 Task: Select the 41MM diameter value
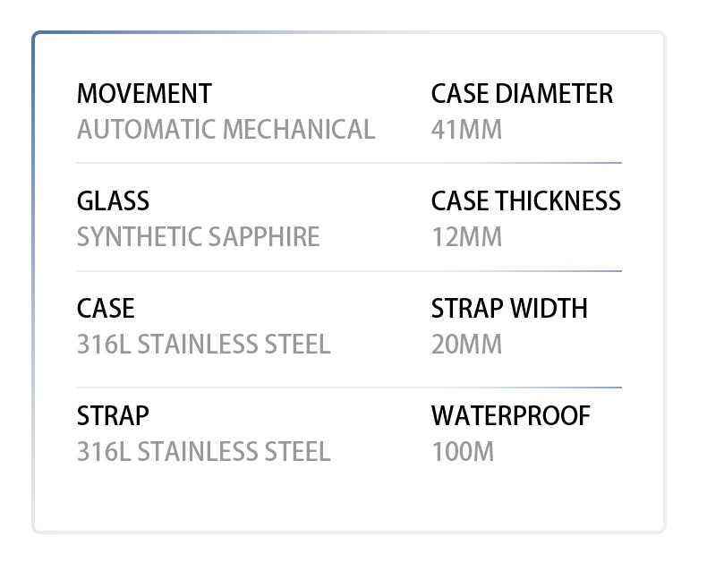[466, 130]
